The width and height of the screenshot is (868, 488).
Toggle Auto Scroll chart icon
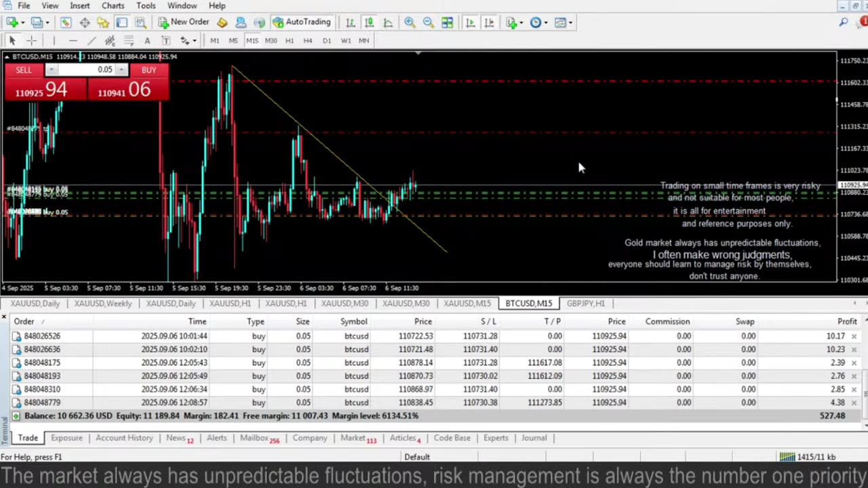pos(470,22)
